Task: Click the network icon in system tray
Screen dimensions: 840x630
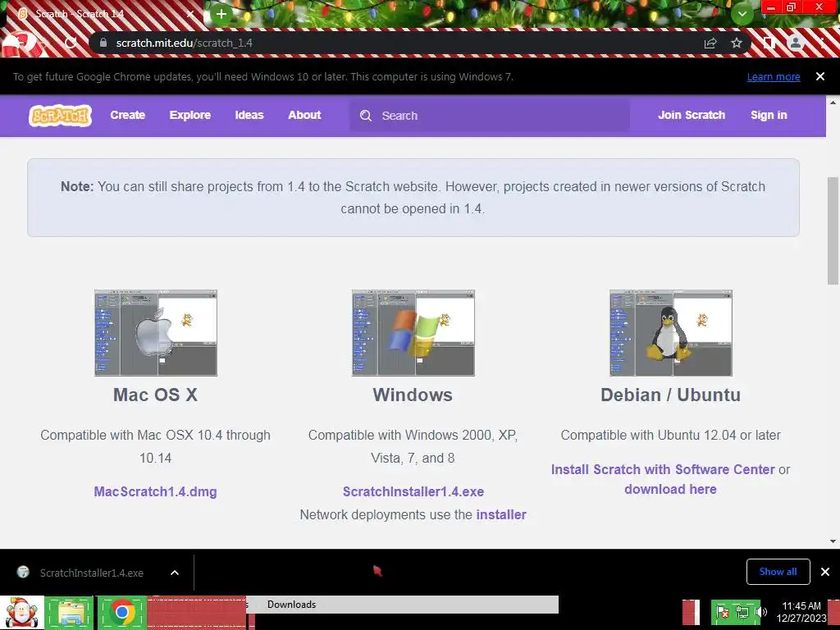Action: pos(742,612)
